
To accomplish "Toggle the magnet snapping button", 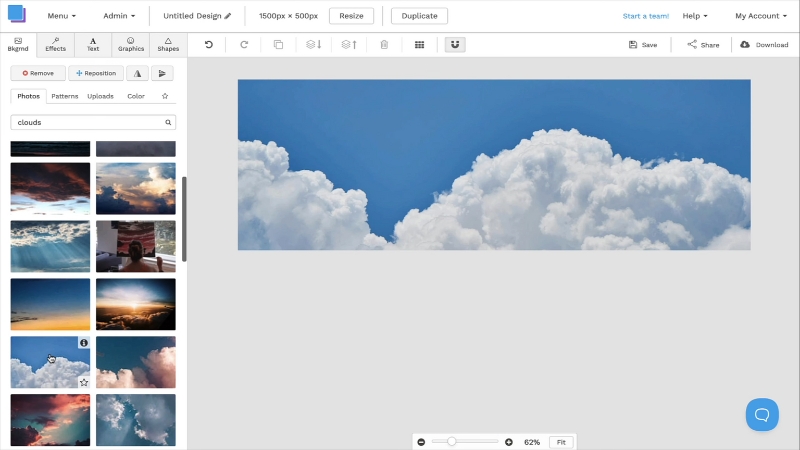I will pos(455,45).
